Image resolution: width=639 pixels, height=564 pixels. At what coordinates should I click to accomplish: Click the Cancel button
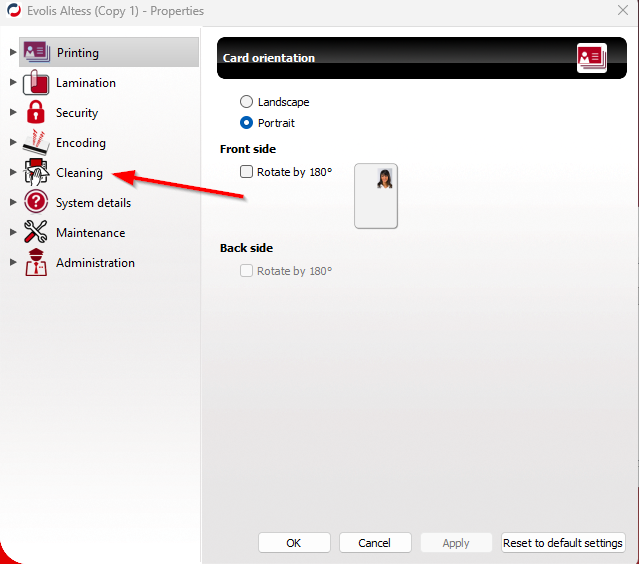click(x=375, y=543)
